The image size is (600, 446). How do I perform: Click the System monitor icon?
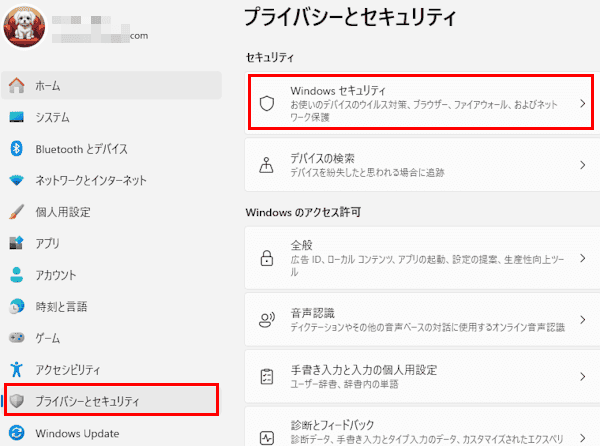(x=16, y=117)
